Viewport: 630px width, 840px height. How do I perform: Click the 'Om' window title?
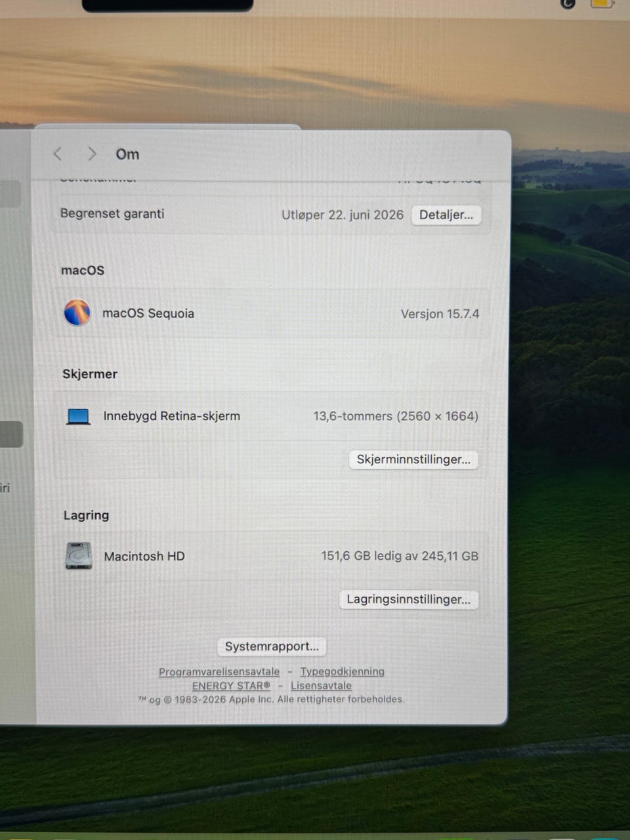[127, 154]
